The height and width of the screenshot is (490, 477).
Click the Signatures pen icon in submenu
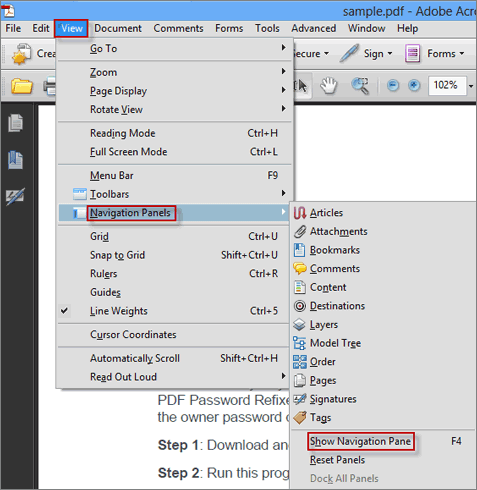299,399
